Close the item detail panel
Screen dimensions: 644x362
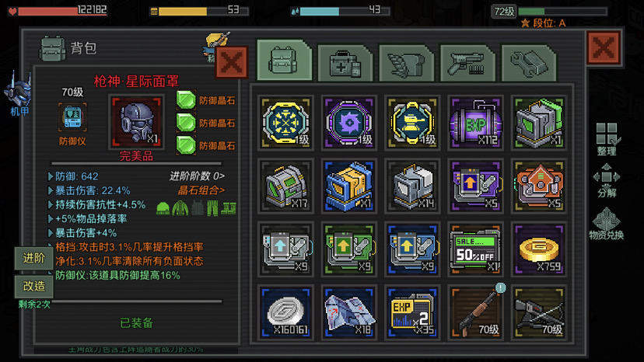tap(232, 62)
